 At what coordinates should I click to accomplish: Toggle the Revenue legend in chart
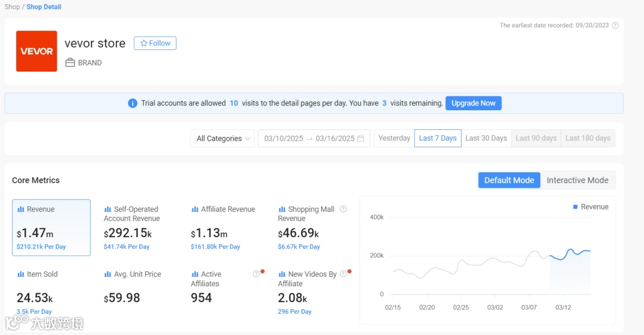590,207
